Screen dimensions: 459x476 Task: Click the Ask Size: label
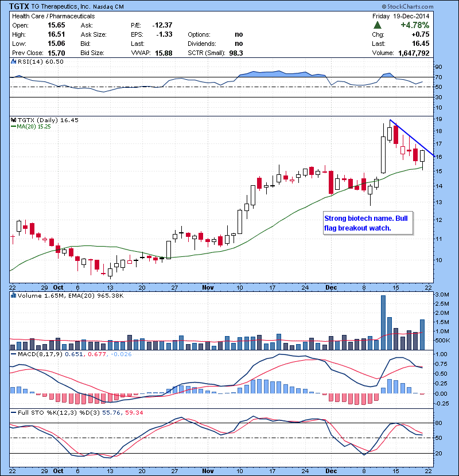pos(94,34)
